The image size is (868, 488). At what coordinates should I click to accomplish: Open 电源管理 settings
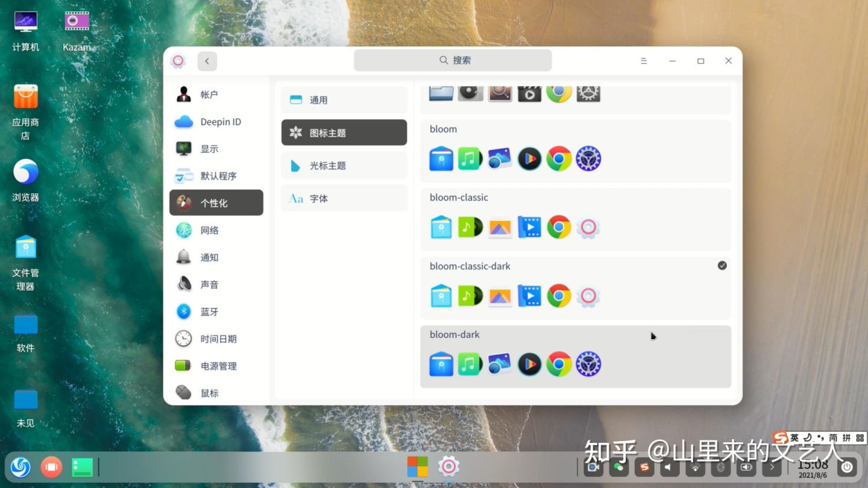(x=216, y=366)
